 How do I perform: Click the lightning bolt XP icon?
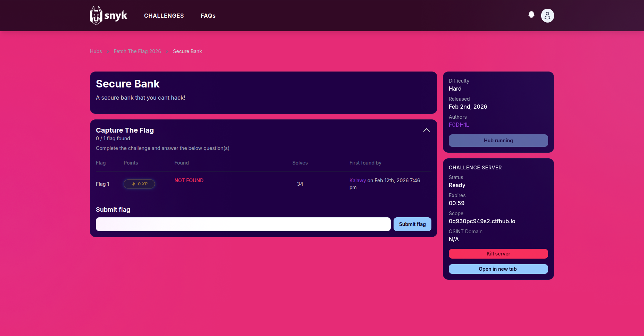134,184
